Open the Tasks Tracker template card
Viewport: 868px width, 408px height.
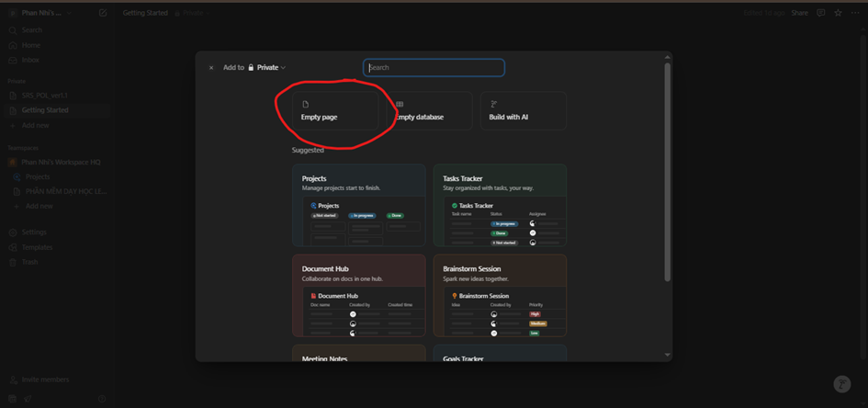[500, 205]
